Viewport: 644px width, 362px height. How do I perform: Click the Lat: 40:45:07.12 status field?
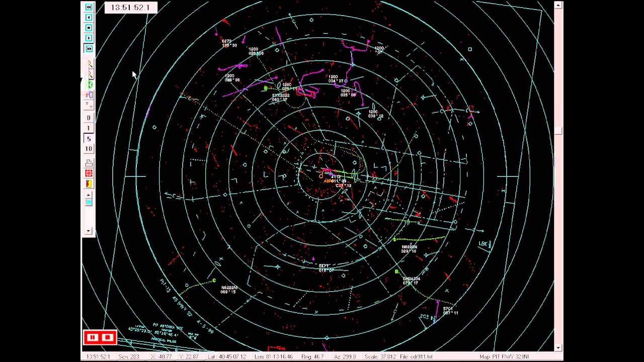click(x=228, y=356)
